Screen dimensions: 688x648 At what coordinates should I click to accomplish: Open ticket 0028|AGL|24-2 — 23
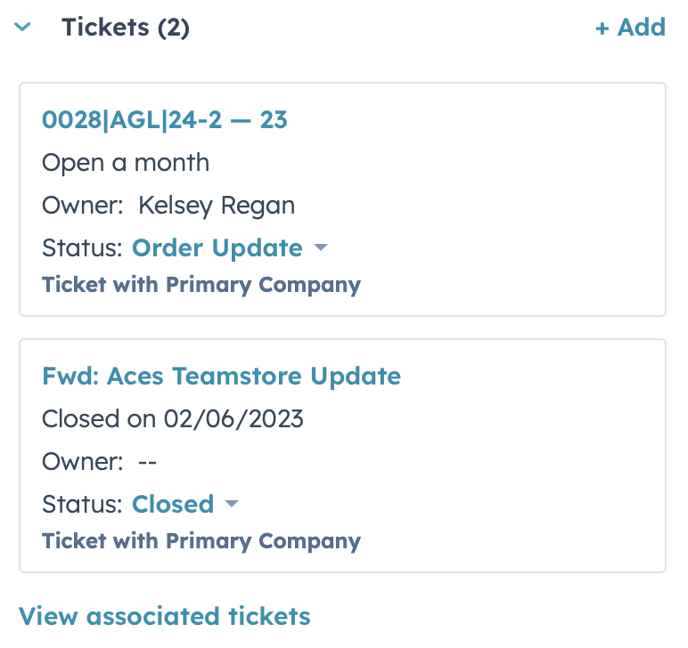tap(165, 120)
